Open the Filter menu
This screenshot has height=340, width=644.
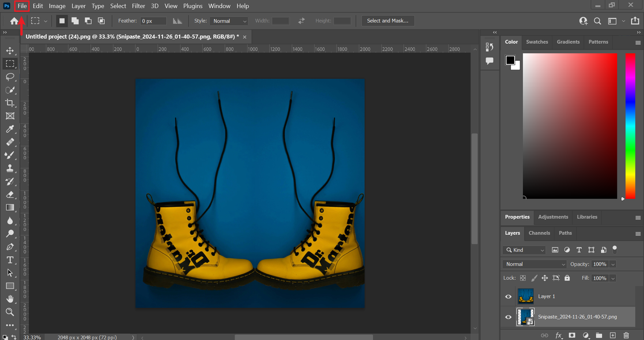pos(138,6)
